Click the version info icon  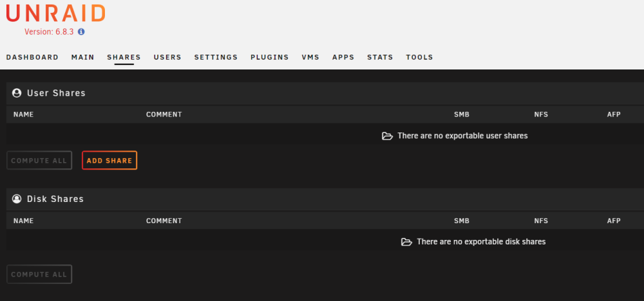[81, 32]
